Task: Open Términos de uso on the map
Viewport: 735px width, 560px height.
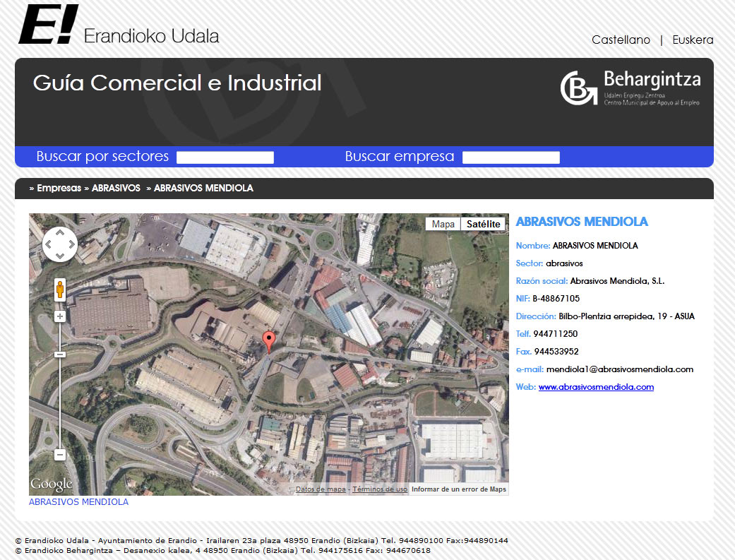Action: tap(380, 489)
